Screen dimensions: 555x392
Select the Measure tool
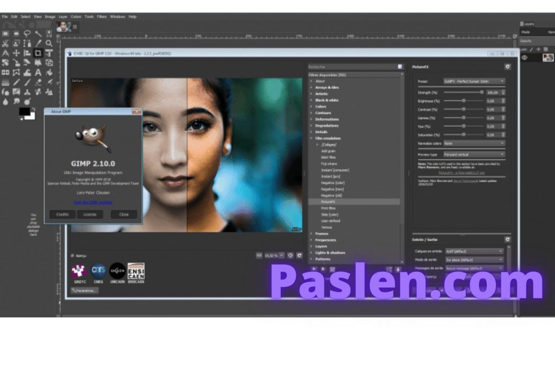5,53
